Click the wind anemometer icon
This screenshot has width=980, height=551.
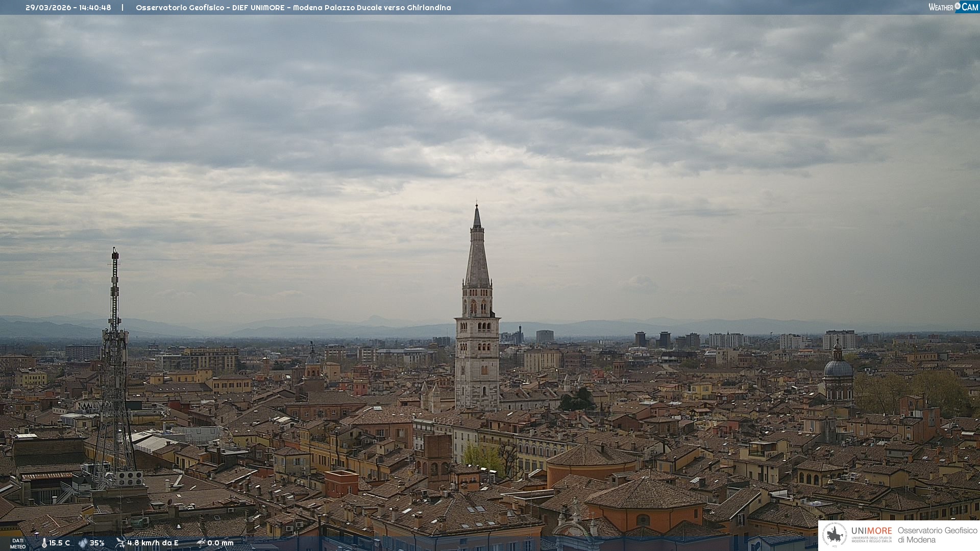click(120, 543)
